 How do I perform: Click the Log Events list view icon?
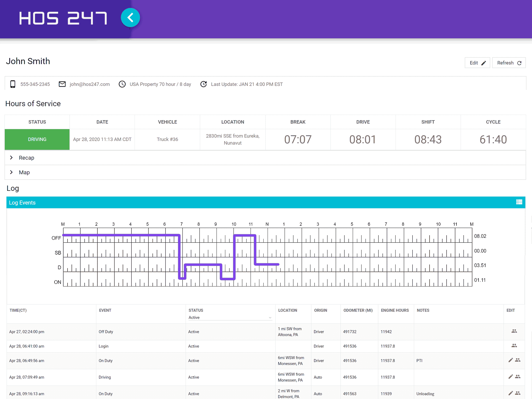click(x=519, y=202)
